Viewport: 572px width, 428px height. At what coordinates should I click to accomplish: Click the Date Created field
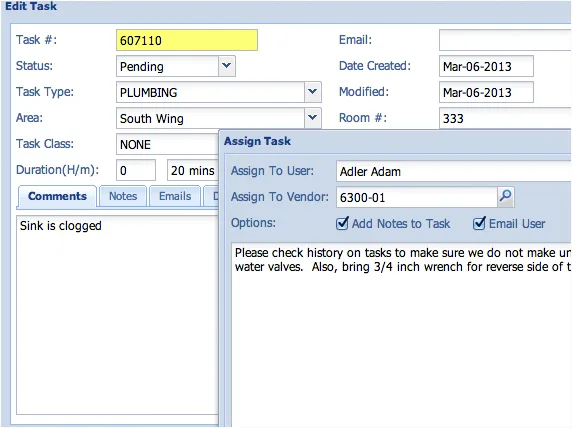coord(486,66)
